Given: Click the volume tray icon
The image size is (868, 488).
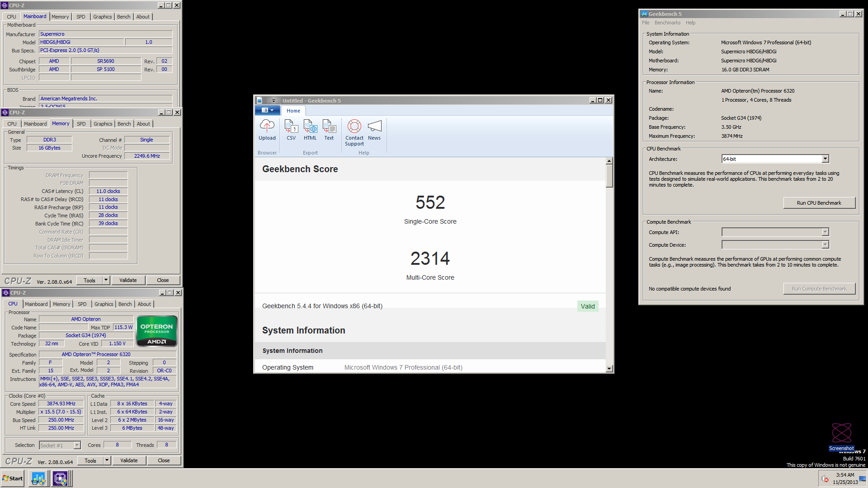Looking at the screenshot, I should pyautogui.click(x=825, y=479).
